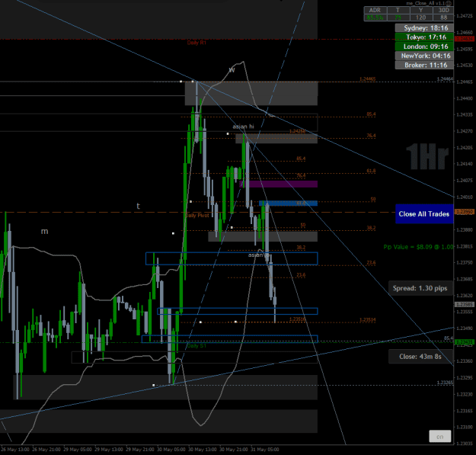Toggle the small 'on' button

pos(440,437)
